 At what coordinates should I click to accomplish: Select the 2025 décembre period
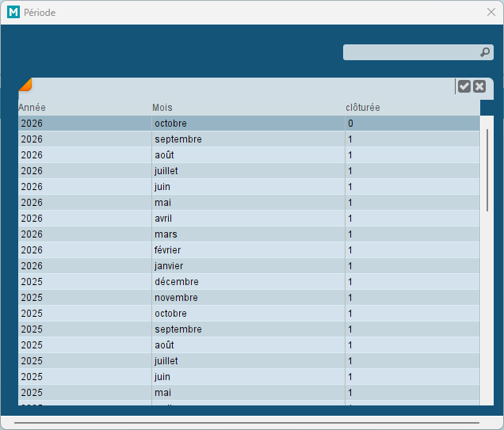coord(249,282)
